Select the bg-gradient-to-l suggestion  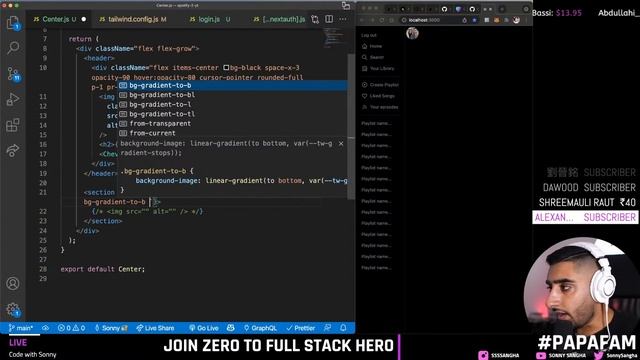pos(233,104)
